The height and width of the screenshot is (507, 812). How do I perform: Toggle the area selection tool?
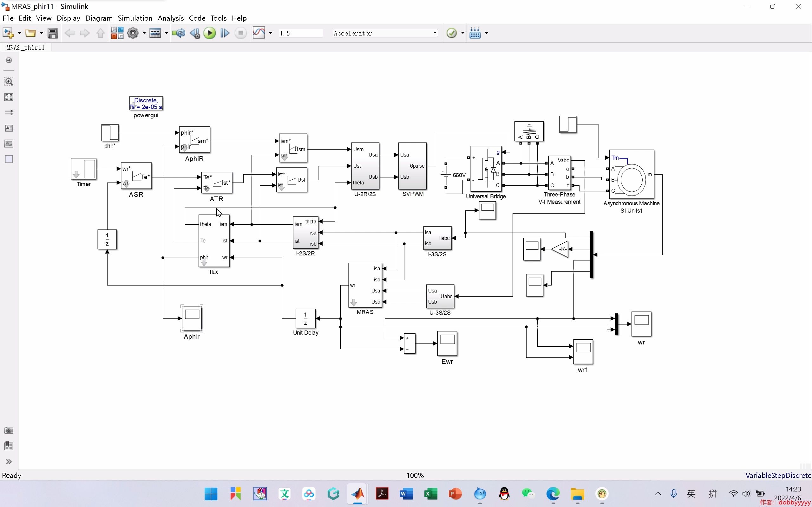click(9, 159)
